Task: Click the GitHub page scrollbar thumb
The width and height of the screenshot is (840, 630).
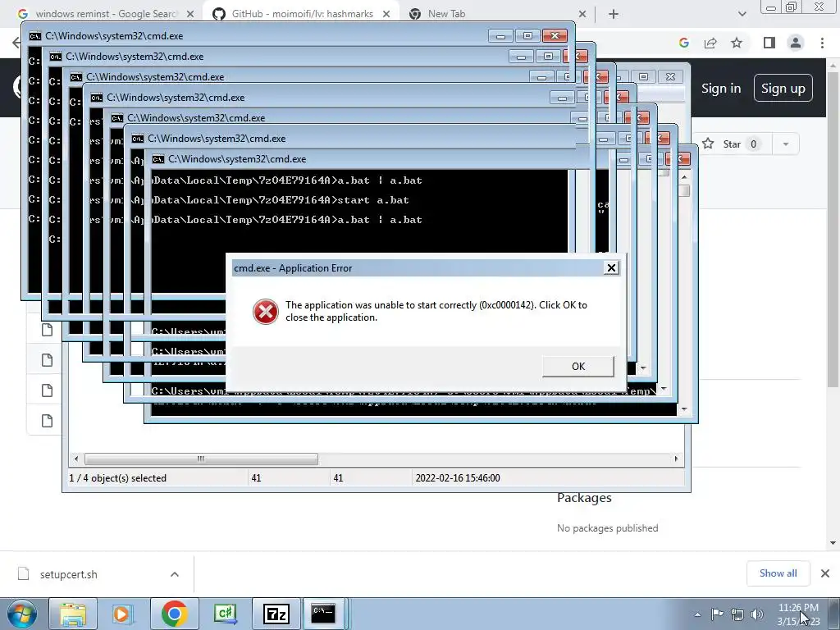Action: click(833, 231)
